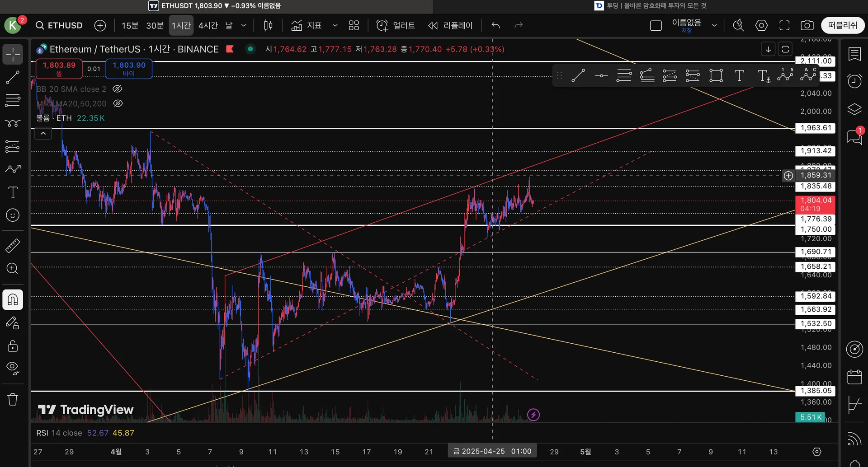Collapse the indicator legend chevron
This screenshot has width=868, height=467.
(43, 133)
